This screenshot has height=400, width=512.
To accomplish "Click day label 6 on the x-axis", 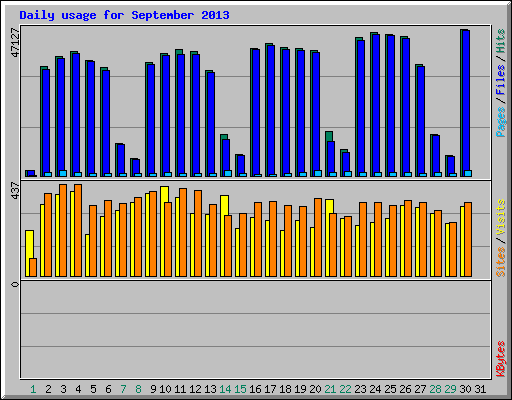I will 108,389.
